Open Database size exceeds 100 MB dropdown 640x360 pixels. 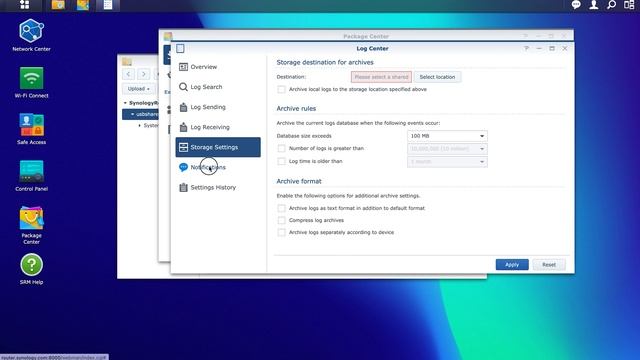point(447,136)
